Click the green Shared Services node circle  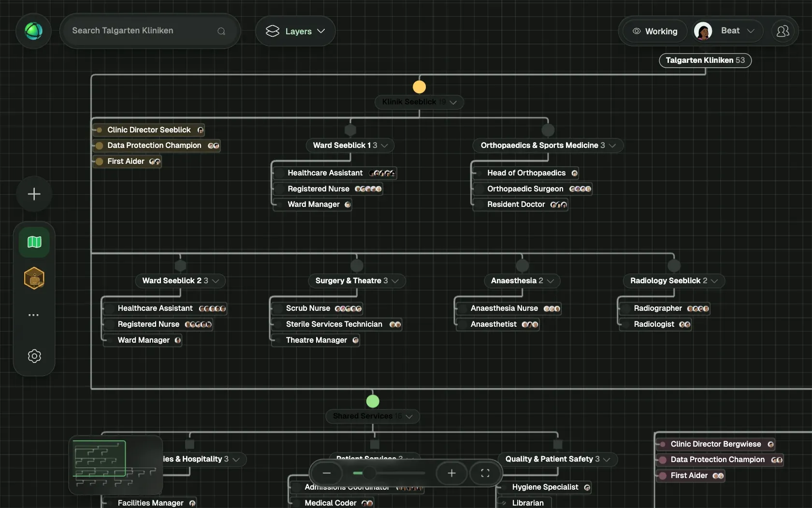[x=373, y=401]
